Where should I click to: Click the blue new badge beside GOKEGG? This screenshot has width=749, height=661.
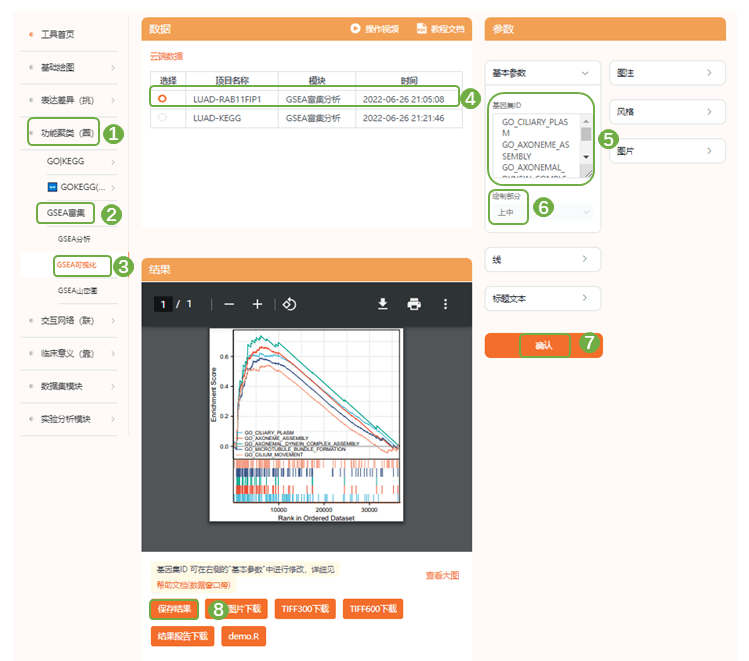[53, 187]
